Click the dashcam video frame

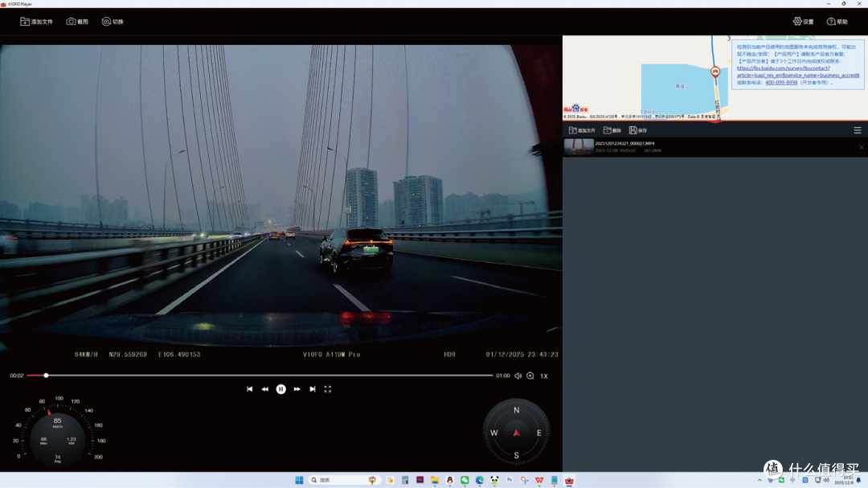click(280, 203)
